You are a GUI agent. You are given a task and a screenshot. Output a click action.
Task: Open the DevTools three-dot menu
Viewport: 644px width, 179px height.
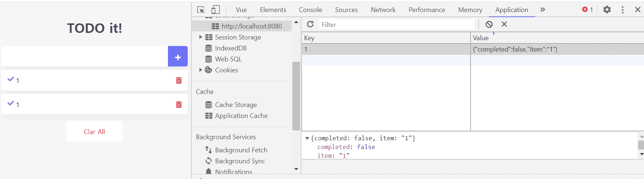[622, 10]
